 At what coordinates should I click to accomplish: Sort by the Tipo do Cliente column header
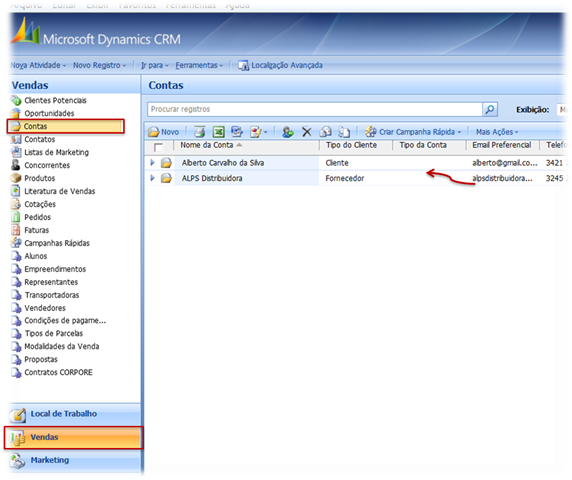pos(351,145)
